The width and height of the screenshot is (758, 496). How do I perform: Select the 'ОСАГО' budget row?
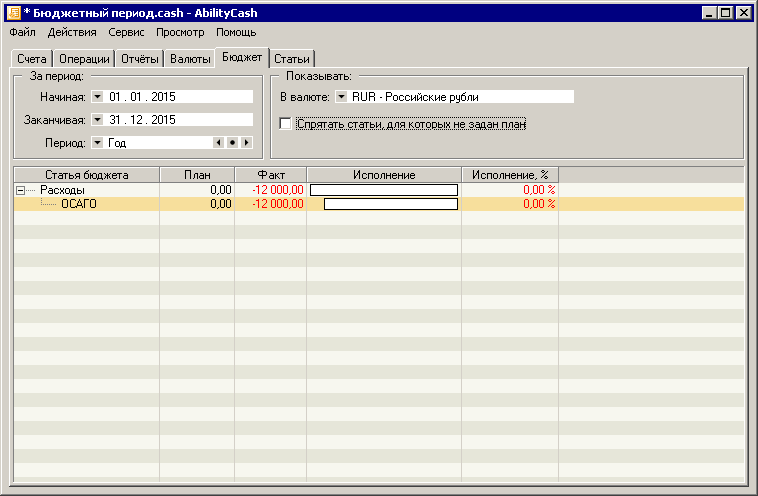point(79,204)
